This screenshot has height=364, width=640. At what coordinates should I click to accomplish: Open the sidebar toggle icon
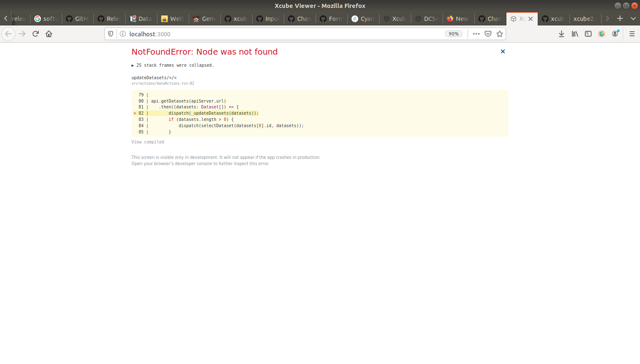tap(588, 34)
